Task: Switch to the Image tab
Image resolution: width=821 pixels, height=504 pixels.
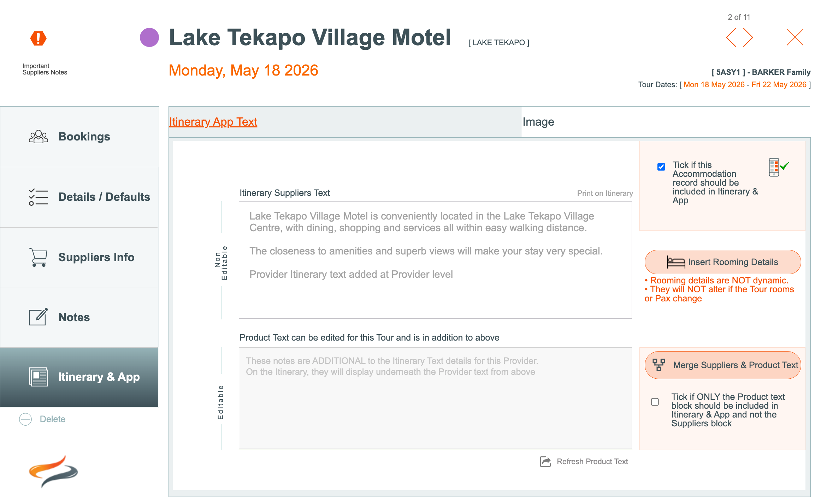Action: click(x=538, y=122)
